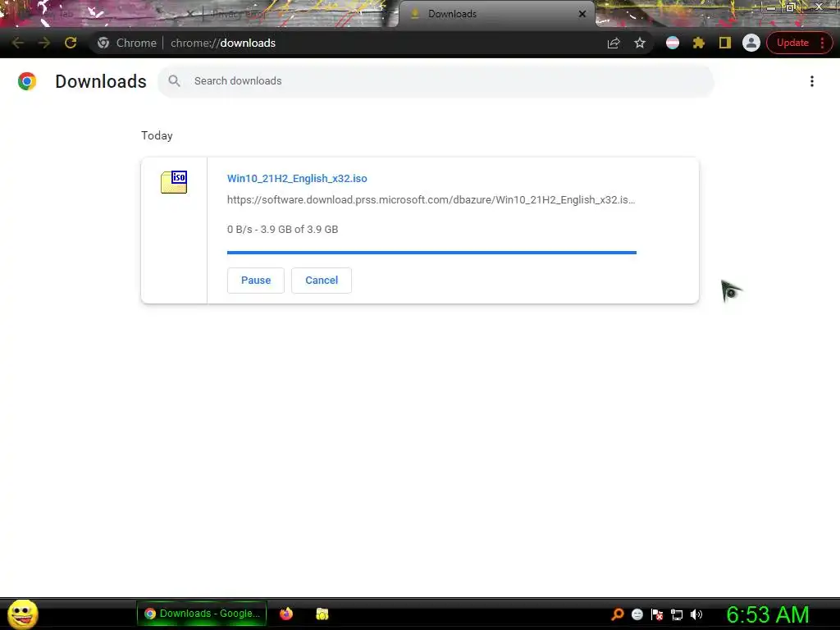This screenshot has width=840, height=630.
Task: Open the volume speaker tray icon
Action: pyautogui.click(x=696, y=614)
